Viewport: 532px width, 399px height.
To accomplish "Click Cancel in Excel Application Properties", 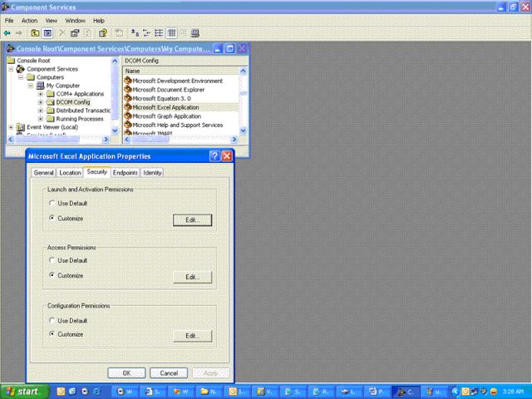I will (169, 373).
